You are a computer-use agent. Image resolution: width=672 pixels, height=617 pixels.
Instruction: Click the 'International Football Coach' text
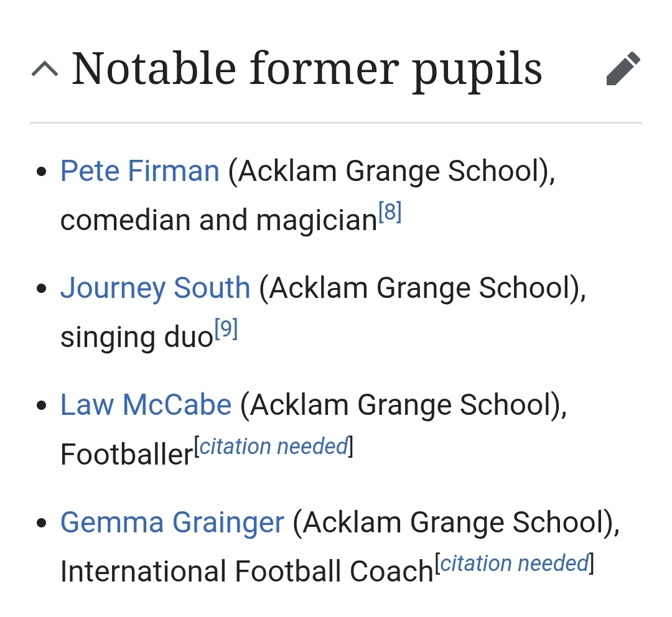pyautogui.click(x=246, y=572)
